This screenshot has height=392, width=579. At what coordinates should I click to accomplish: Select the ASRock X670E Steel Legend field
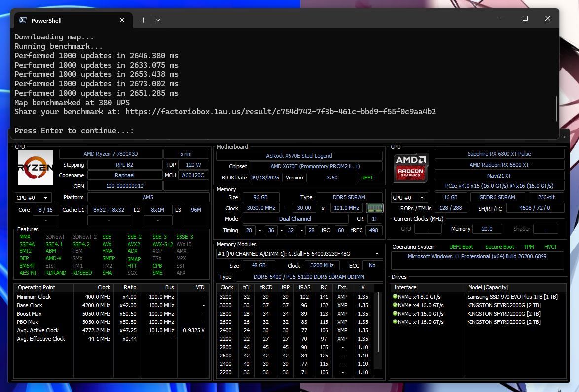(299, 156)
